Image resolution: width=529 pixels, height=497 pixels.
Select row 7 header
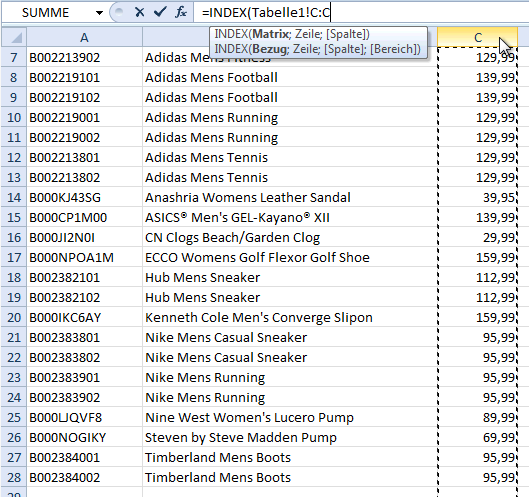pyautogui.click(x=14, y=57)
